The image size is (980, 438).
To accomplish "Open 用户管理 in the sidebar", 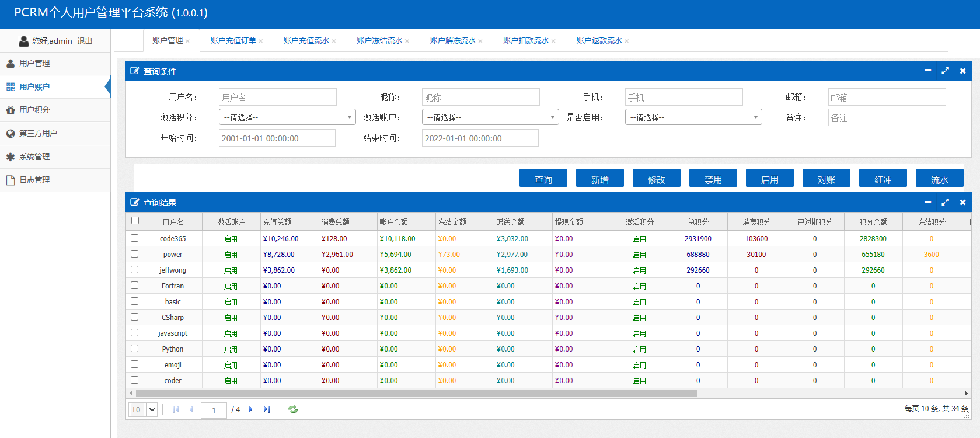I will click(34, 63).
